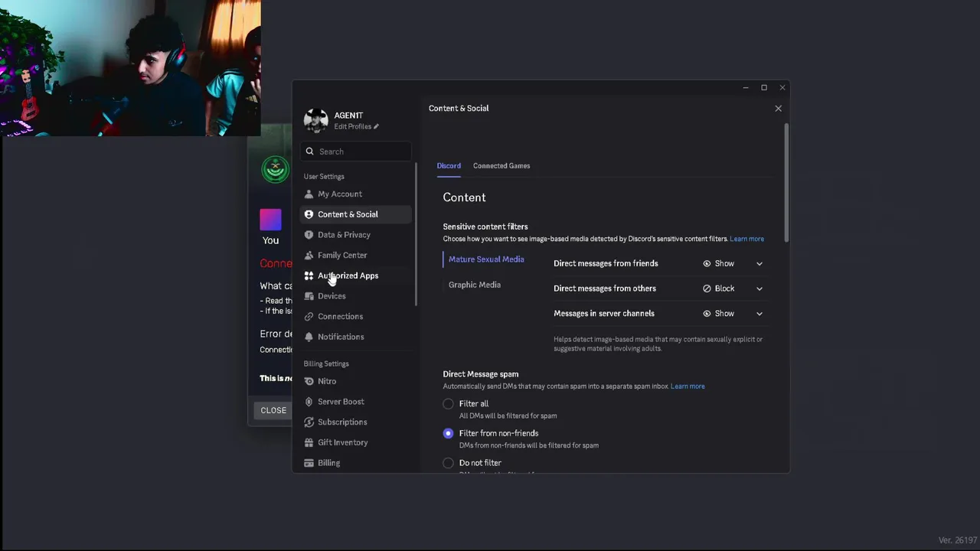Click the Family Center icon
Screen dimensions: 980x551
pos(309,255)
